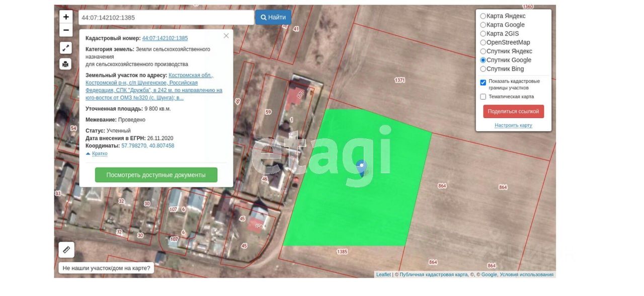Open cadastral number 44:07:142102:1385 link
Screen dimensions: 644x296
[x=165, y=38]
